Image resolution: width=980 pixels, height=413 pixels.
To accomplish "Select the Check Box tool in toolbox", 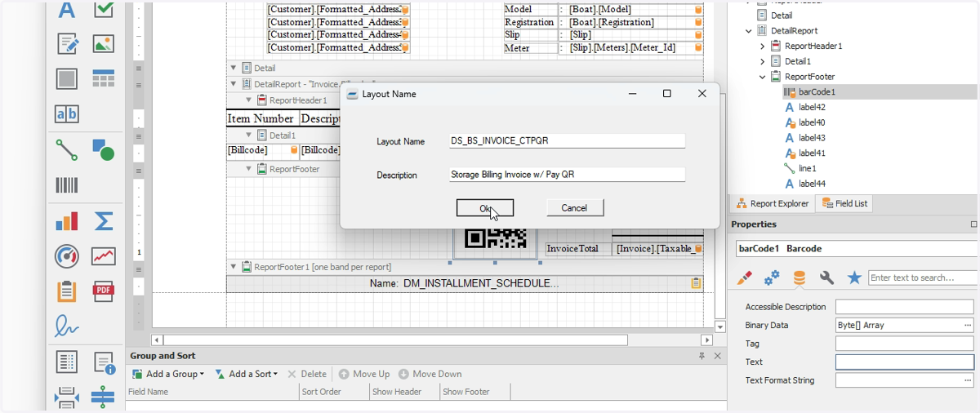I will pyautogui.click(x=103, y=10).
